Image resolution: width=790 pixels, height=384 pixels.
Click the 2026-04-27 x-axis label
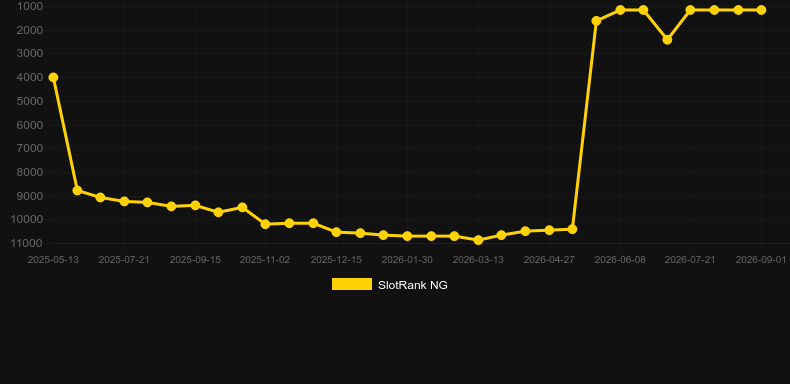point(549,260)
